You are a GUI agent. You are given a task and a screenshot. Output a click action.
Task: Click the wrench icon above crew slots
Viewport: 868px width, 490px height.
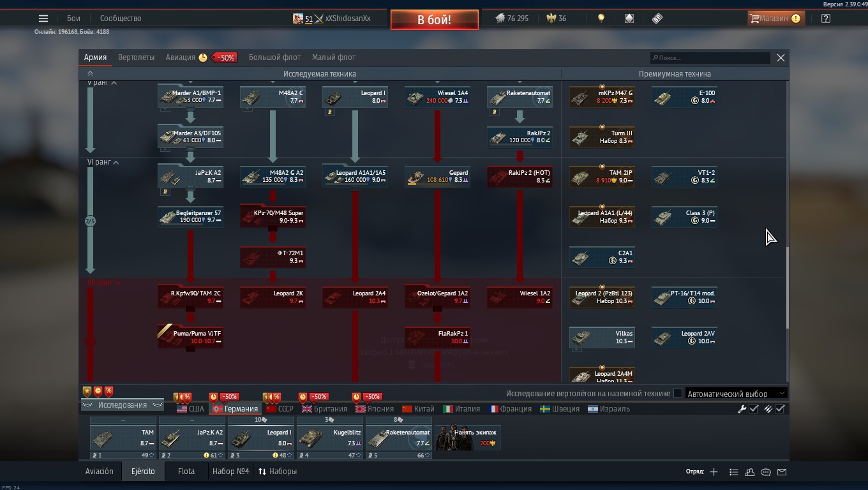pyautogui.click(x=742, y=409)
